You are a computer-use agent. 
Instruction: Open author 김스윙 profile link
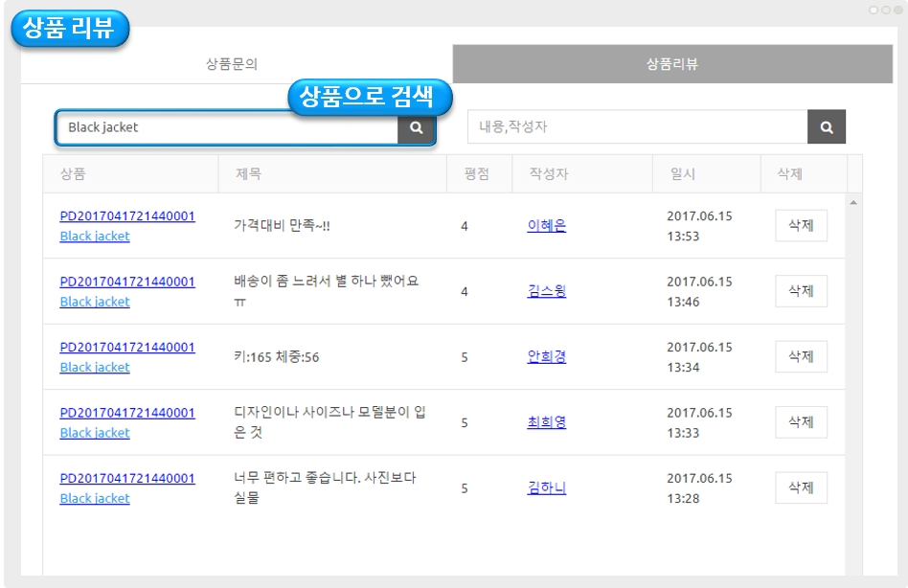546,291
